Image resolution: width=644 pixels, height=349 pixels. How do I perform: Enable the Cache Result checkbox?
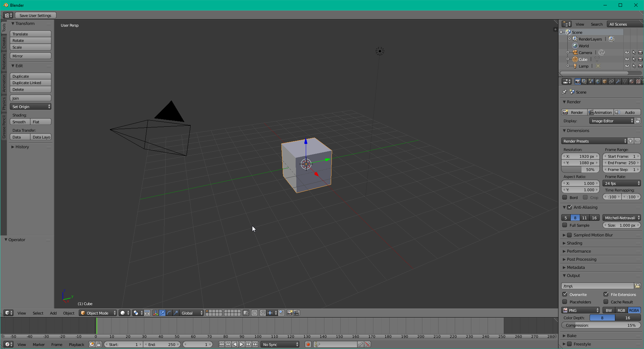[x=606, y=302]
